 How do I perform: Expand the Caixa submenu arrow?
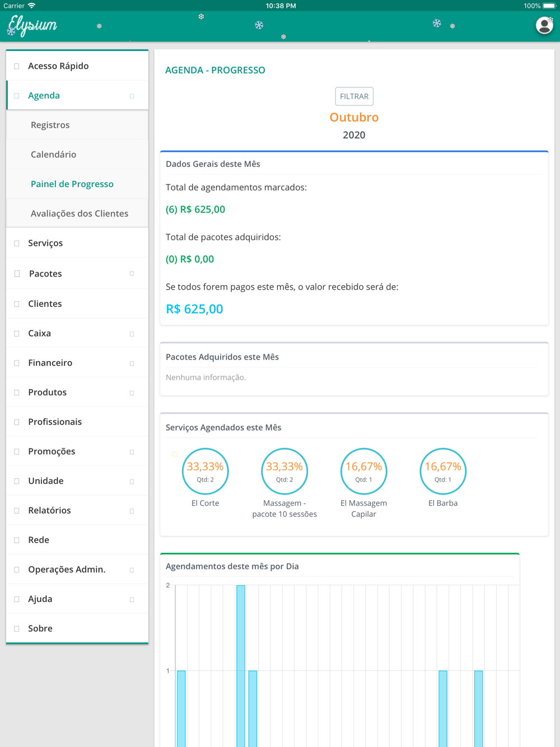click(x=132, y=334)
